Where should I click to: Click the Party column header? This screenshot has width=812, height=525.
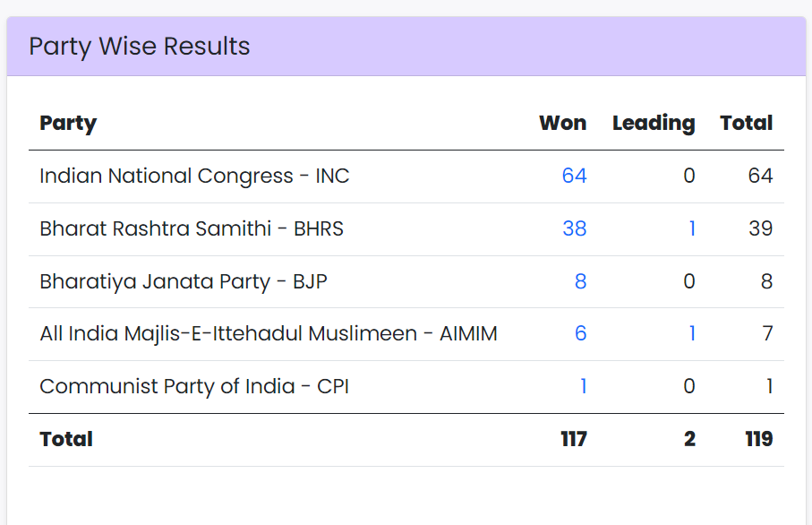tap(68, 124)
